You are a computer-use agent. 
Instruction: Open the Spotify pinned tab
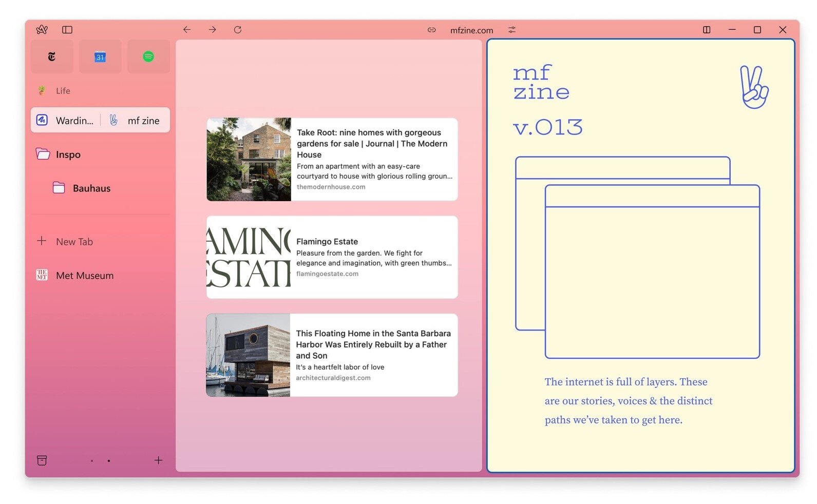click(148, 56)
